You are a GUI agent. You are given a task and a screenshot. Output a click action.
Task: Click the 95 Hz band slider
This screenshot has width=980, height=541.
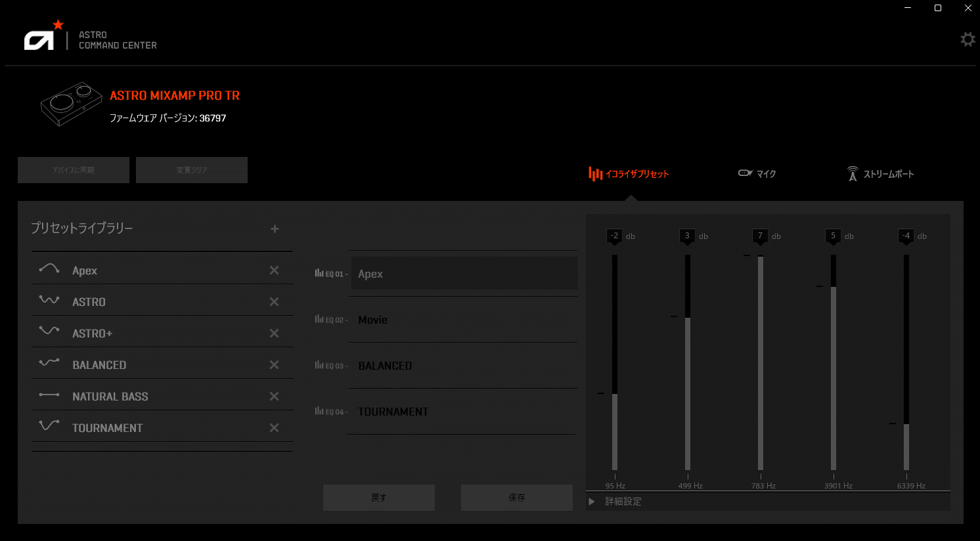pyautogui.click(x=615, y=362)
